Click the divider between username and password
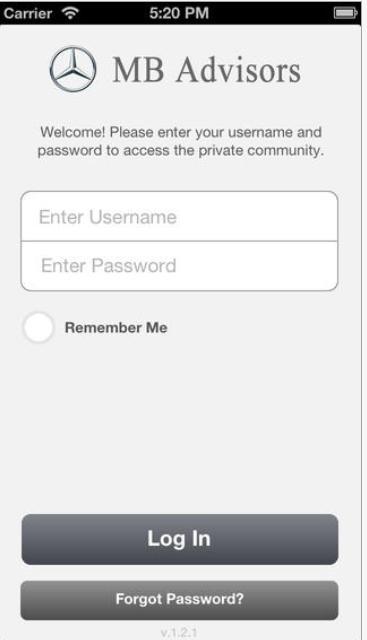The height and width of the screenshot is (640, 367). (x=179, y=241)
